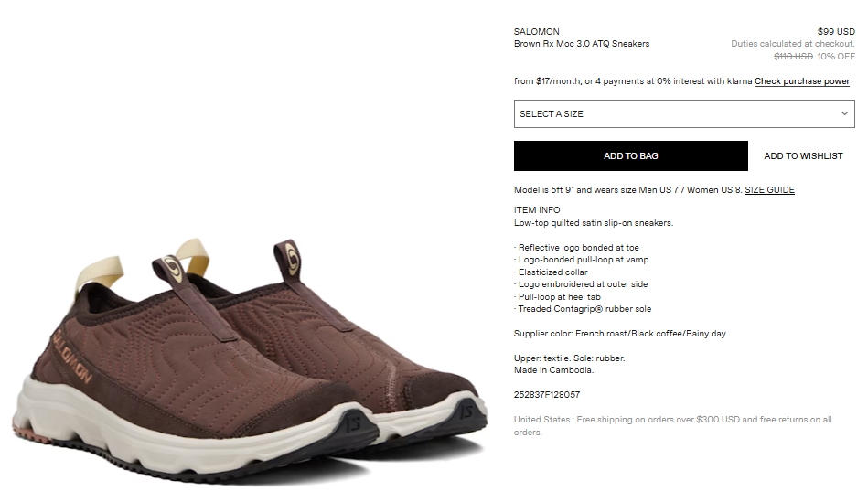The image size is (868, 502).
Task: Click the Supplier color description line
Action: pos(620,334)
